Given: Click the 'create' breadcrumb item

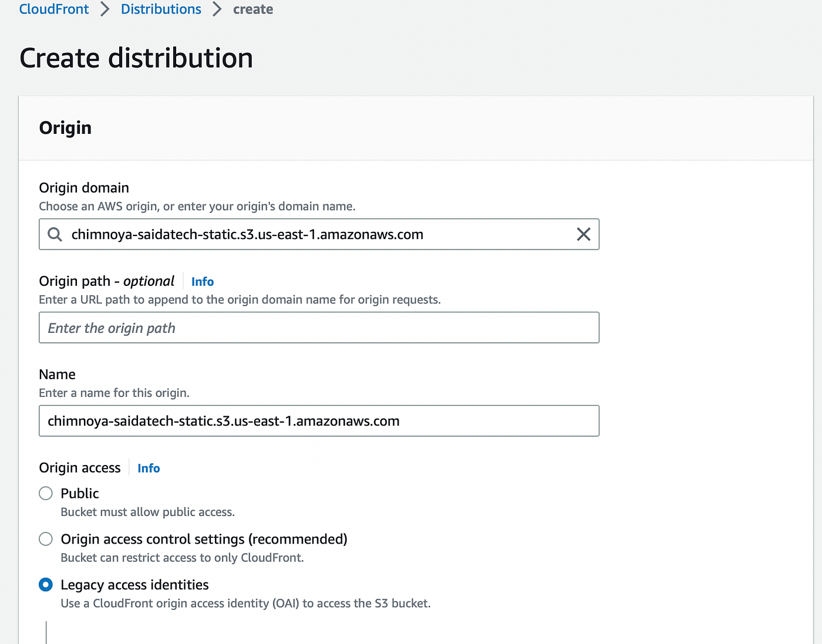Looking at the screenshot, I should click(253, 9).
